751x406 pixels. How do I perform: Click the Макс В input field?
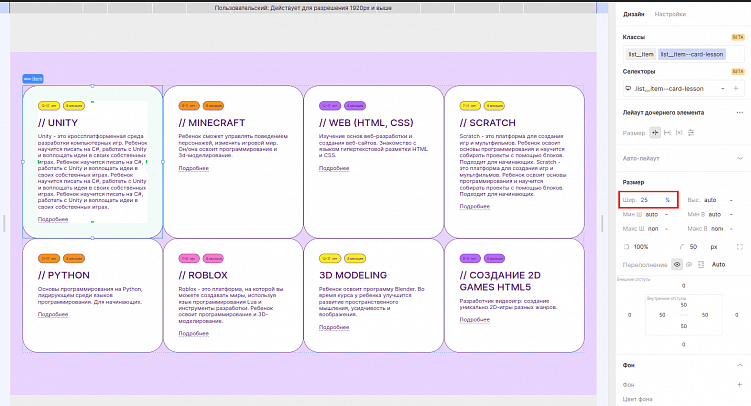(717, 229)
